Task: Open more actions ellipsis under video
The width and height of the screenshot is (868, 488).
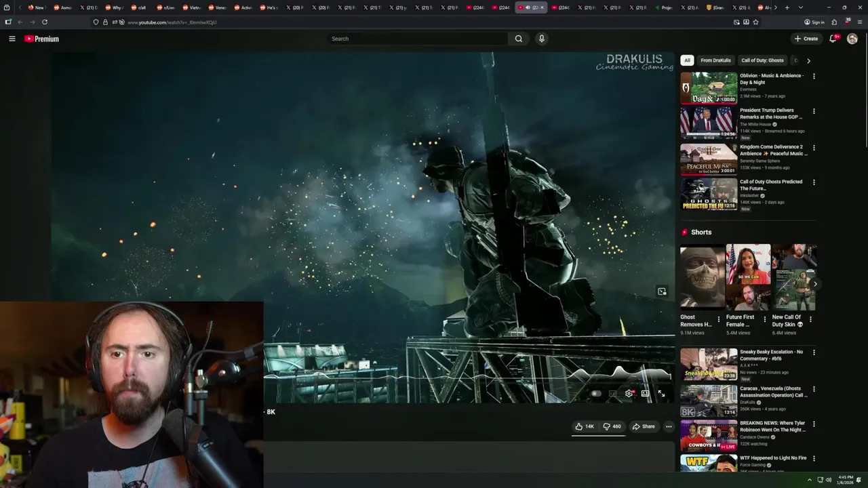Action: point(669,426)
